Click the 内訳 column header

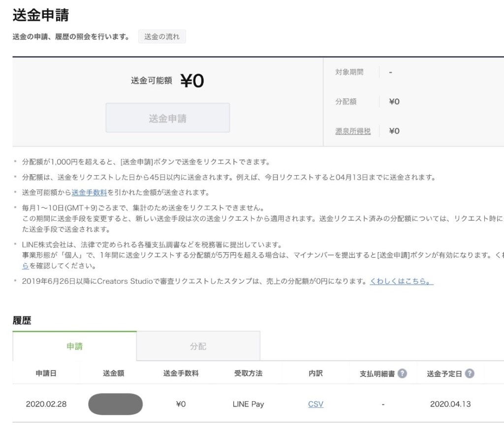(315, 373)
